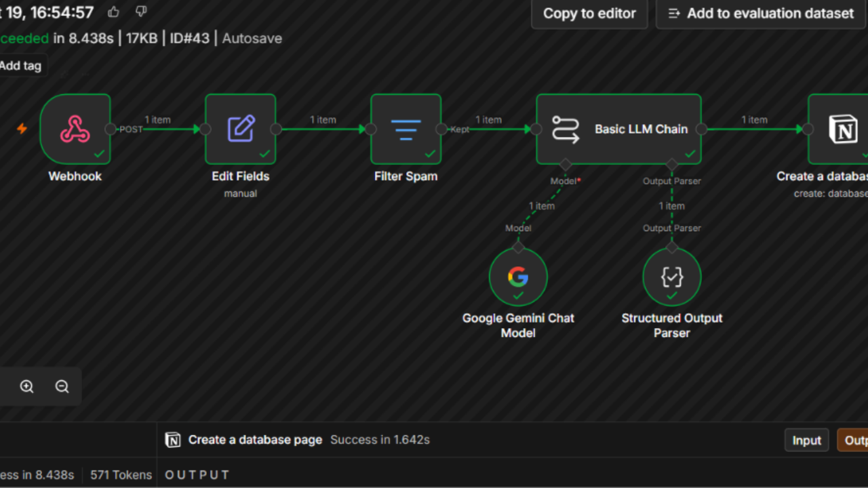Click the 571 Tokens status text
This screenshot has width=868, height=488.
tap(121, 475)
